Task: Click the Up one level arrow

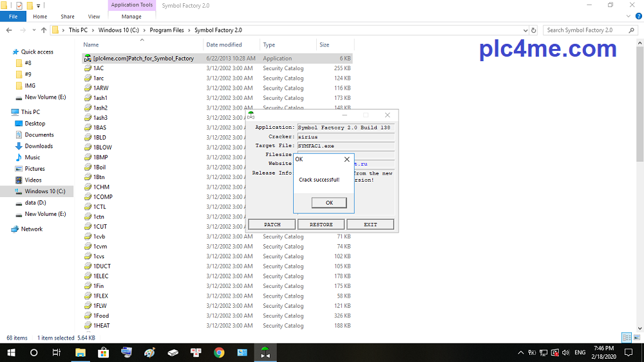Action: pos(44,30)
